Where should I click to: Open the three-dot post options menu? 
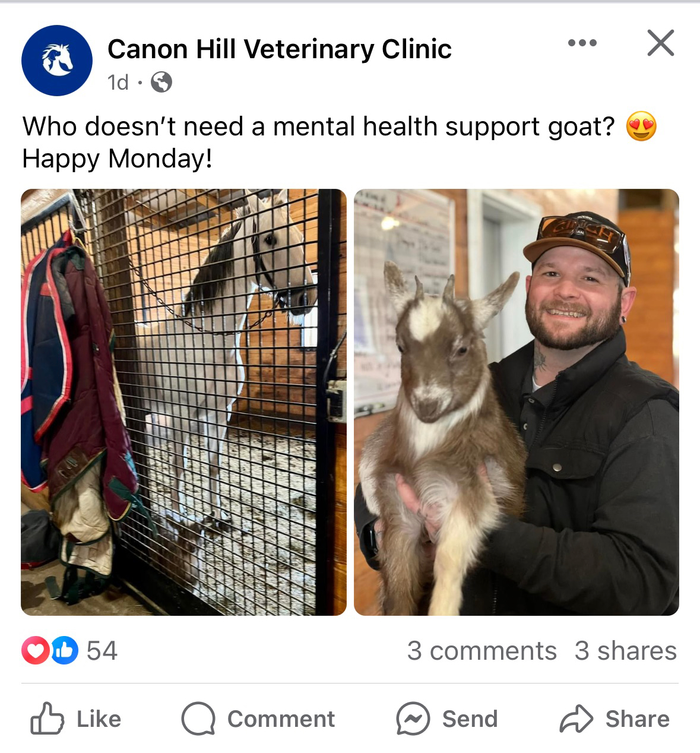pyautogui.click(x=582, y=43)
